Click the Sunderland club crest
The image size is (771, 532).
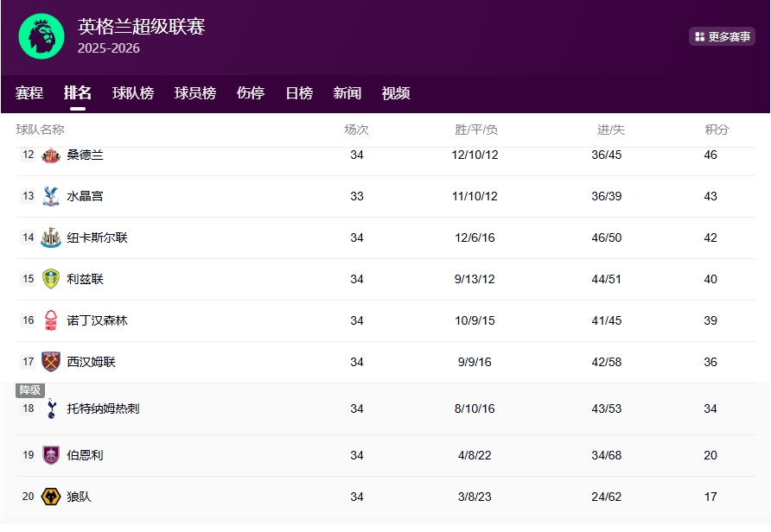(51, 155)
